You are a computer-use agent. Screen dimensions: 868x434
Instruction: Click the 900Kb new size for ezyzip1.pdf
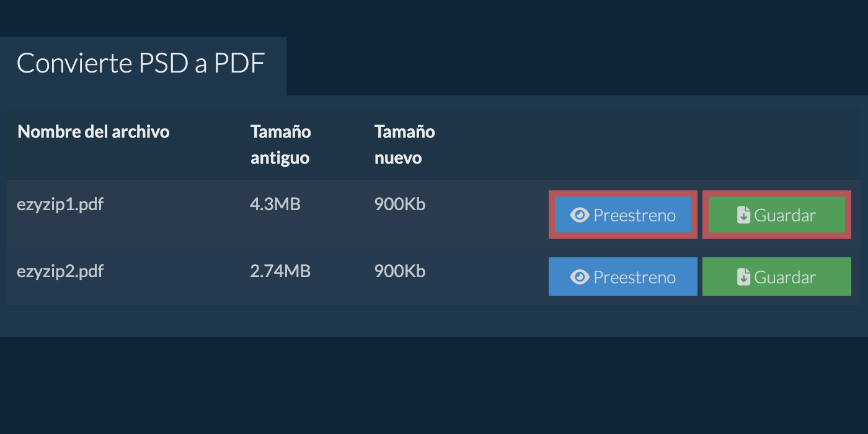[400, 205]
